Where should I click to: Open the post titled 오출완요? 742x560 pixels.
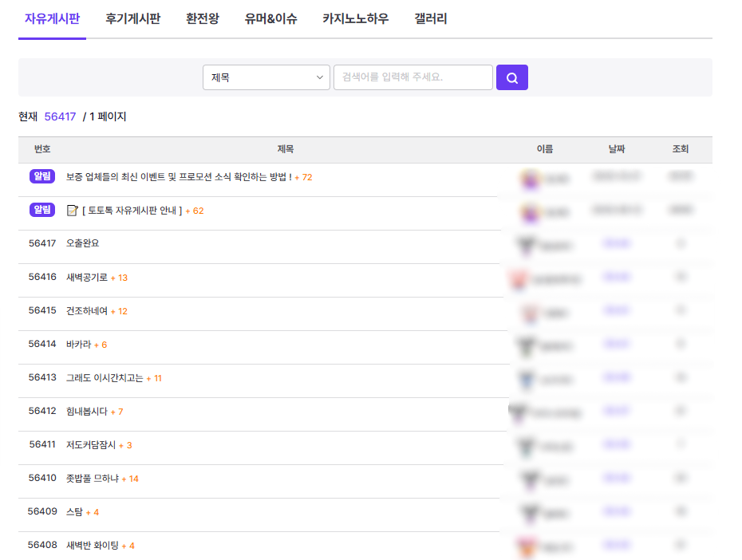(82, 243)
